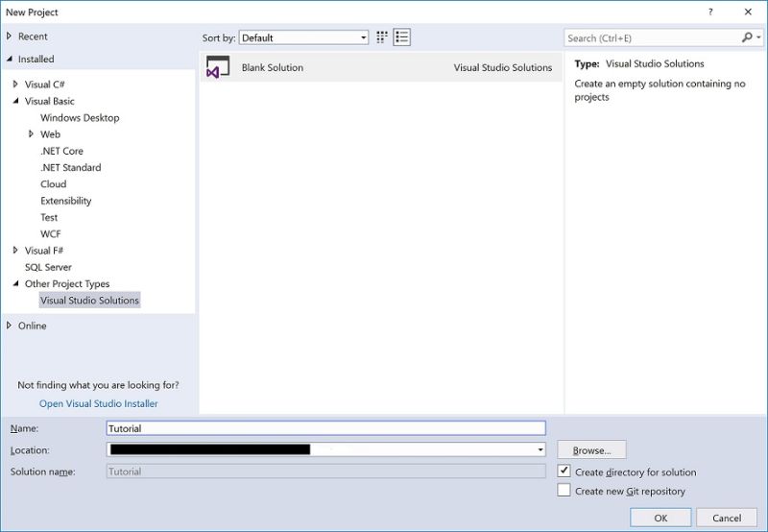
Task: Select the Test category
Action: 49,217
